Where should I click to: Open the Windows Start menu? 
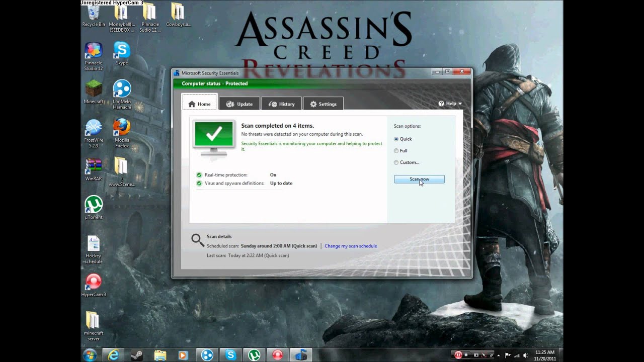[90, 355]
